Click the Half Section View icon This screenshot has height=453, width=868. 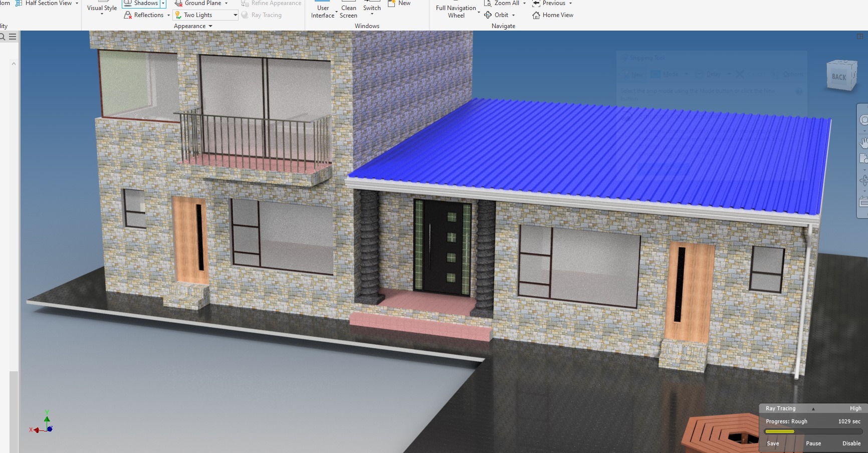(19, 3)
